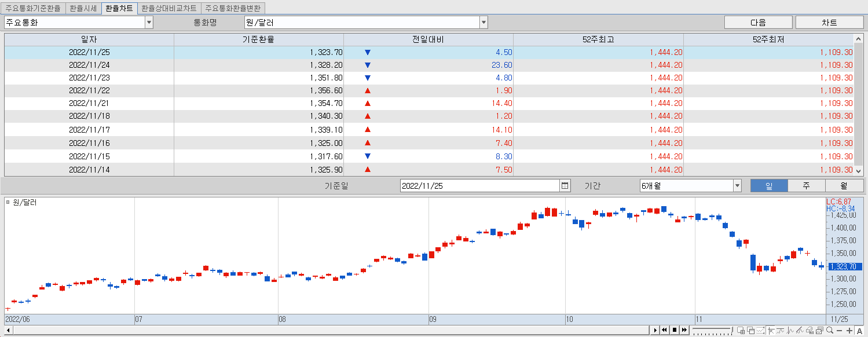Screen dimensions: 868x337
Task: Switch to the 주요통화기준환율 tab
Action: [33, 9]
